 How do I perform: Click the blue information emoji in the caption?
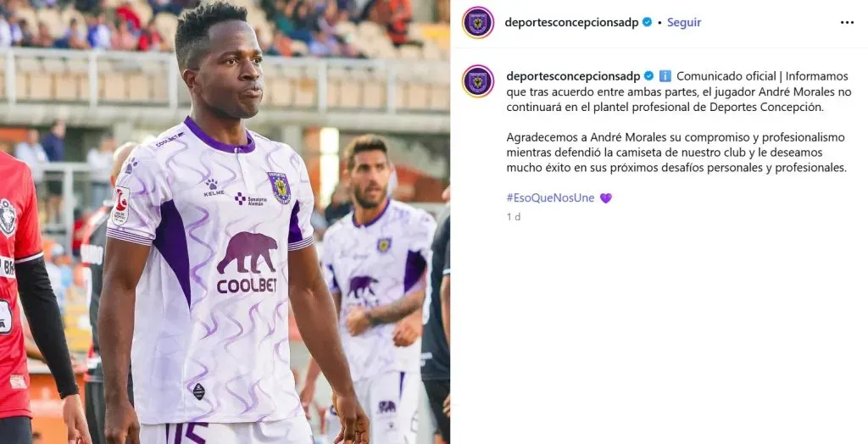point(665,76)
